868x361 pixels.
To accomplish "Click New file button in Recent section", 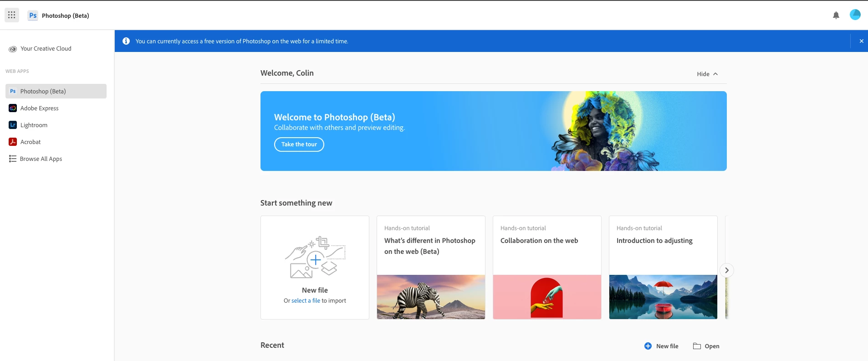I will pos(661,346).
